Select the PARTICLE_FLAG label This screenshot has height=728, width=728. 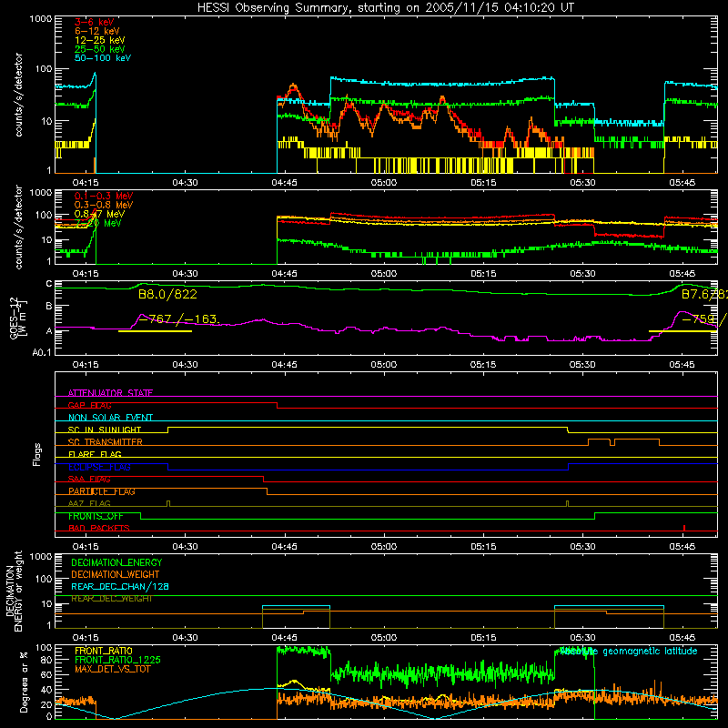click(x=102, y=491)
